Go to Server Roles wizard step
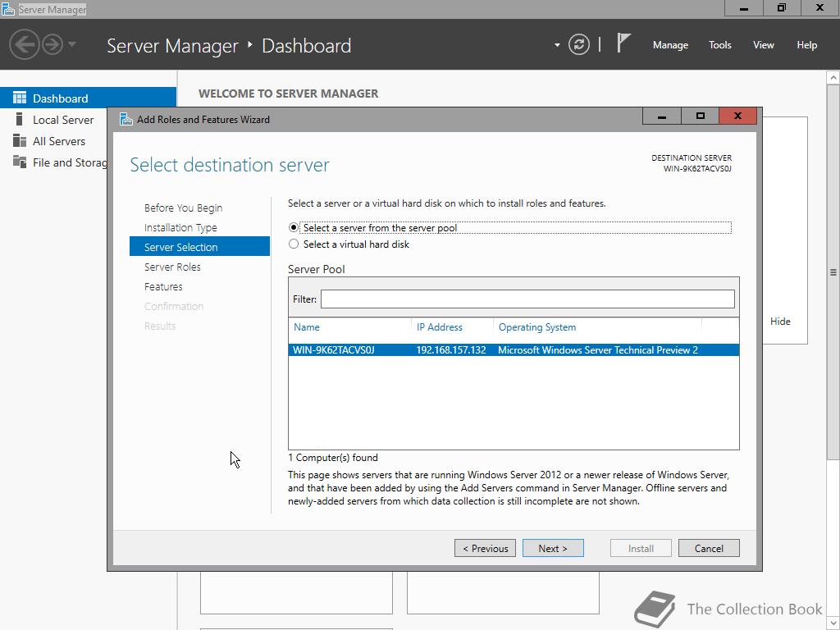The width and height of the screenshot is (840, 630). pos(172,267)
